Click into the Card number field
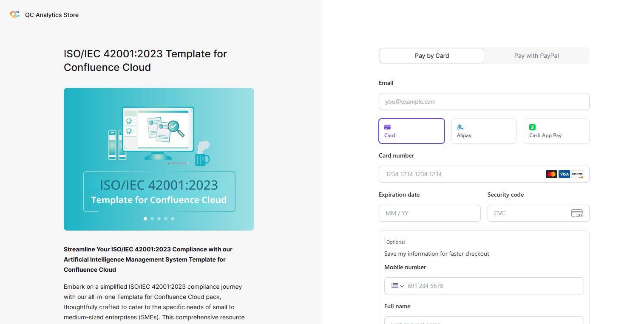The height and width of the screenshot is (324, 644). 484,174
